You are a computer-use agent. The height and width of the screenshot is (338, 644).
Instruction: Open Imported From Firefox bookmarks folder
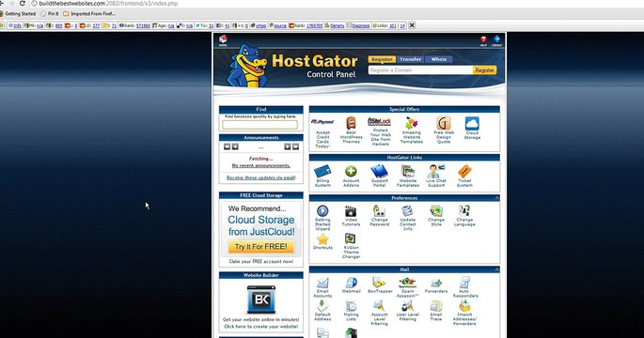tap(89, 13)
